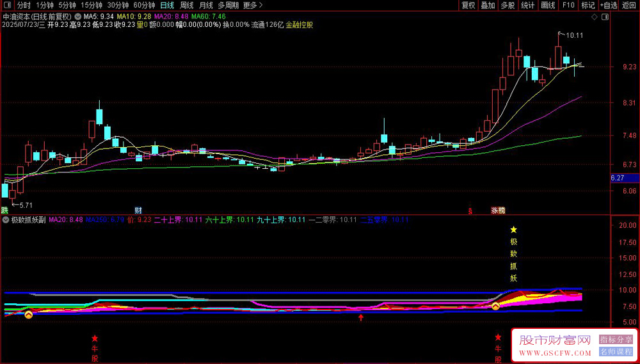Click the MA20: 8.48 label in main chart

coord(171,17)
